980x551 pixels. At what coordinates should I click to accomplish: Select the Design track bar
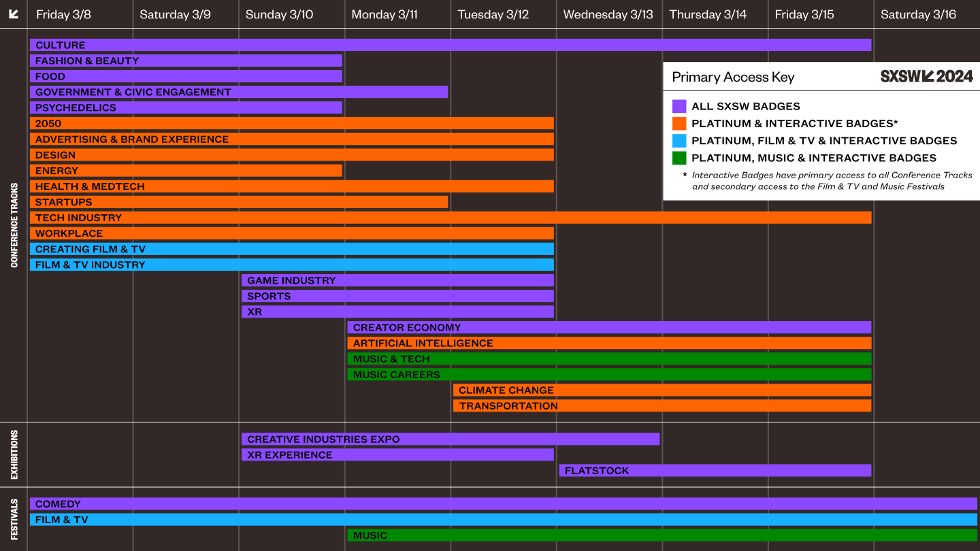click(292, 155)
